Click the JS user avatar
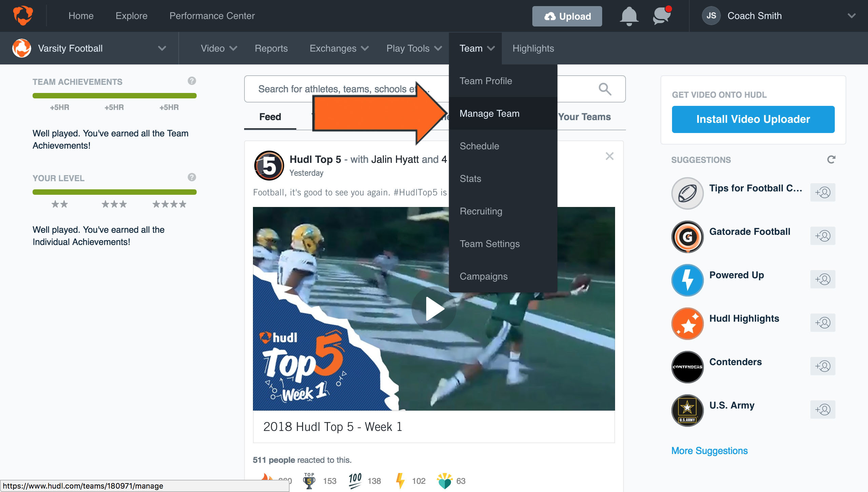 (711, 16)
